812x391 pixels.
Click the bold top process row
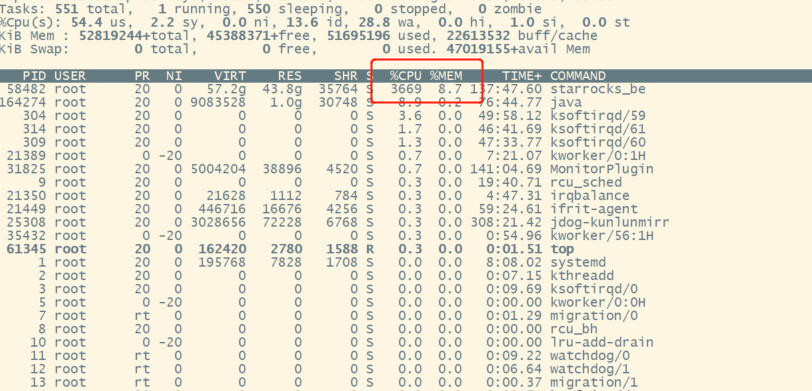tap(406, 249)
